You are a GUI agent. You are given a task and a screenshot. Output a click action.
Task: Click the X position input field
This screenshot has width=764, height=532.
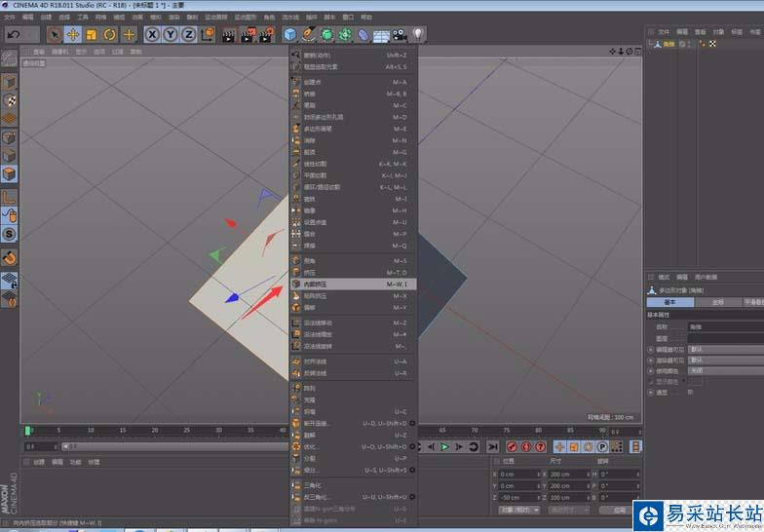tap(516, 474)
